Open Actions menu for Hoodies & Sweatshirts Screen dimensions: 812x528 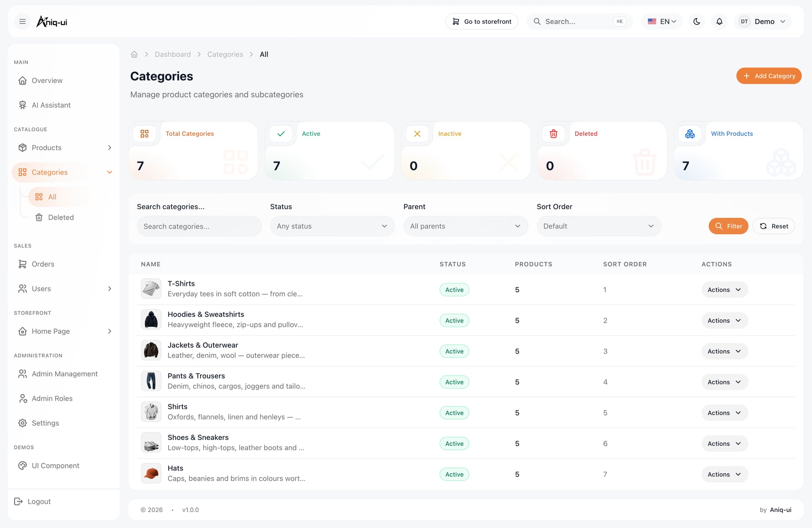click(x=724, y=321)
